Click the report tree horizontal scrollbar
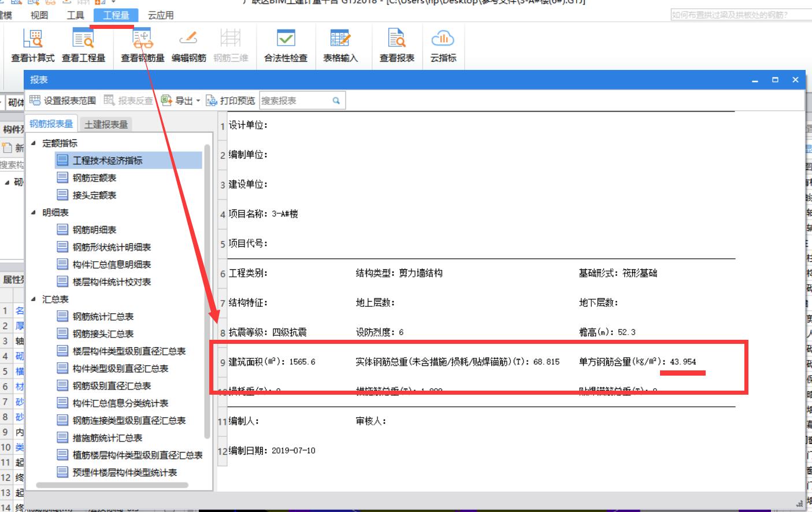This screenshot has width=812, height=512. pyautogui.click(x=112, y=485)
